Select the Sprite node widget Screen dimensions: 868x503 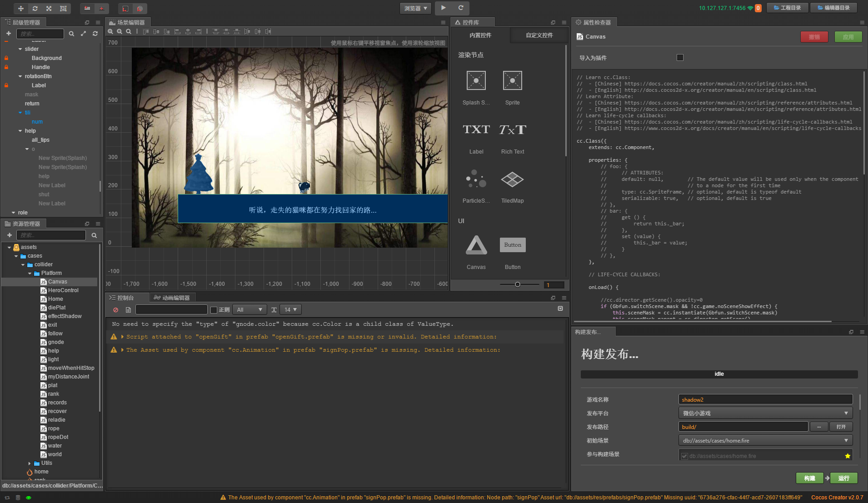coord(512,81)
